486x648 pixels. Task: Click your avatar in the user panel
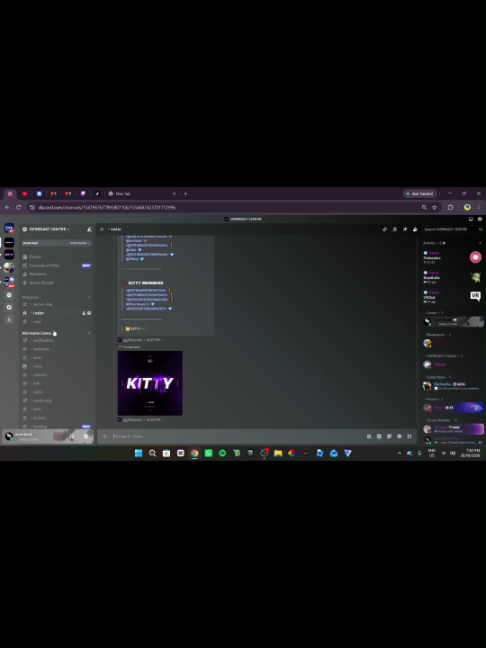[x=9, y=436]
